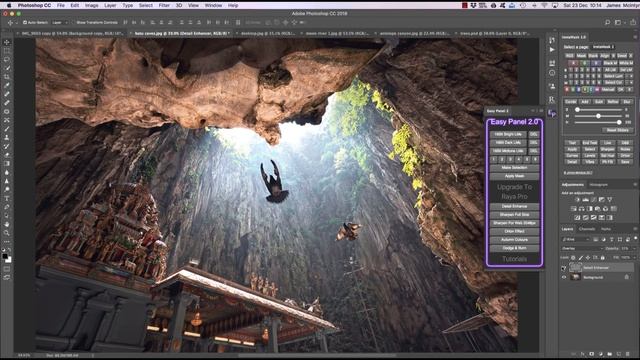Click Apply Mask in Easy Panel
Viewport: 640px width, 360px height.
pos(514,176)
